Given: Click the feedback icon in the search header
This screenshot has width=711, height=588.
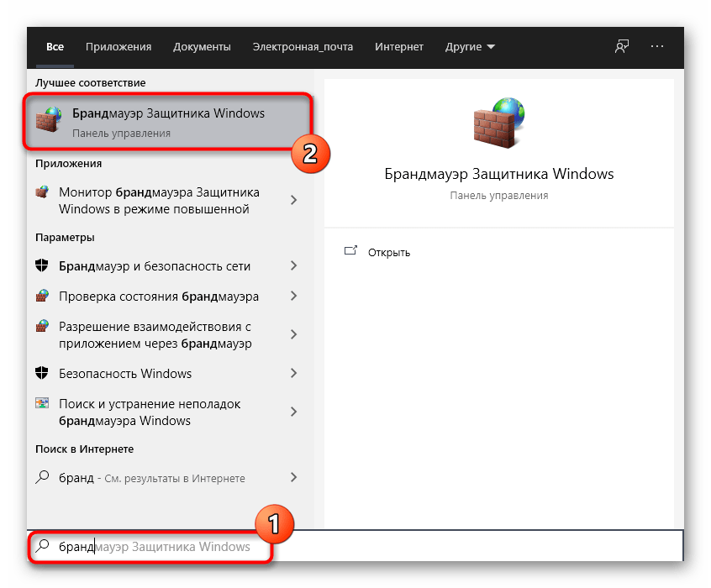Looking at the screenshot, I should coord(622,47).
